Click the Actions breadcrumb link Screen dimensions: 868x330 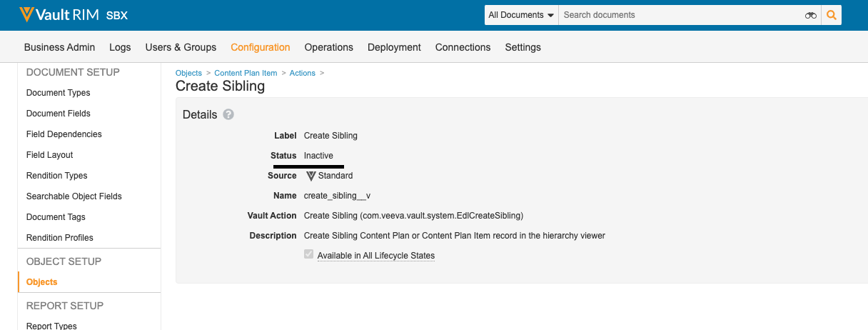(302, 73)
